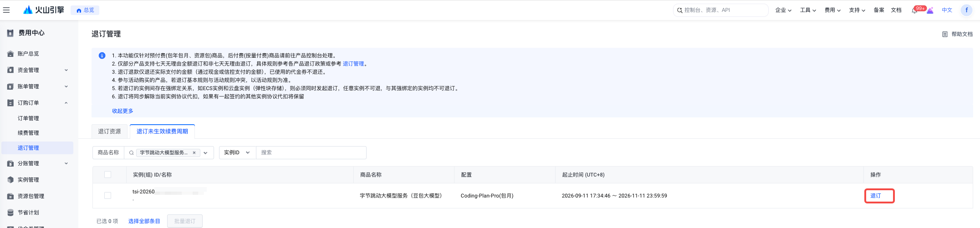980x228 pixels.
Task: Open the 实例ID type dropdown
Action: (x=237, y=152)
